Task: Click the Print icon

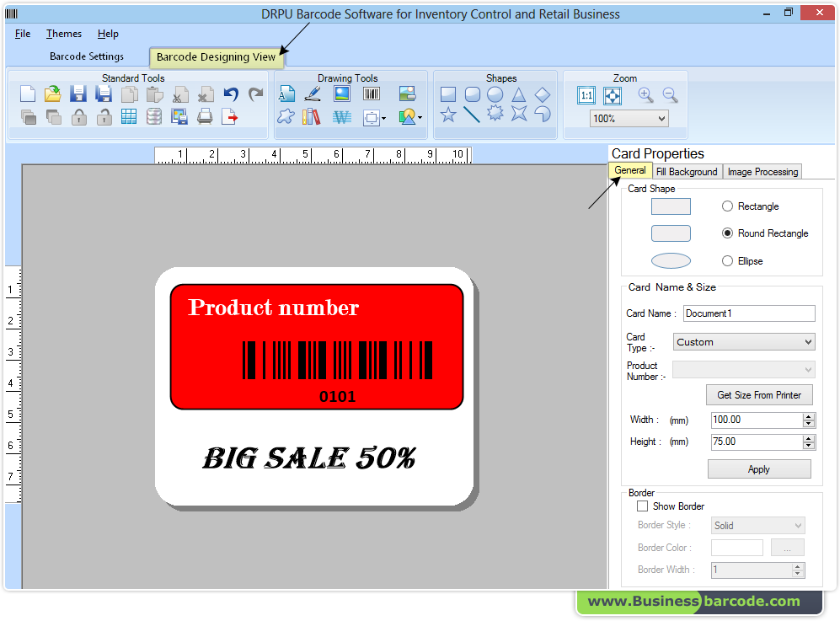Action: (x=205, y=116)
